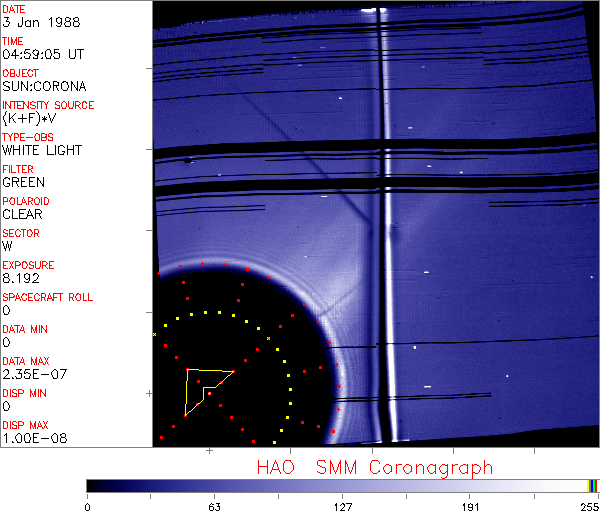Click the HAO SMM Coronagraph title text
Image resolution: width=600 pixels, height=512 pixels.
click(x=375, y=467)
